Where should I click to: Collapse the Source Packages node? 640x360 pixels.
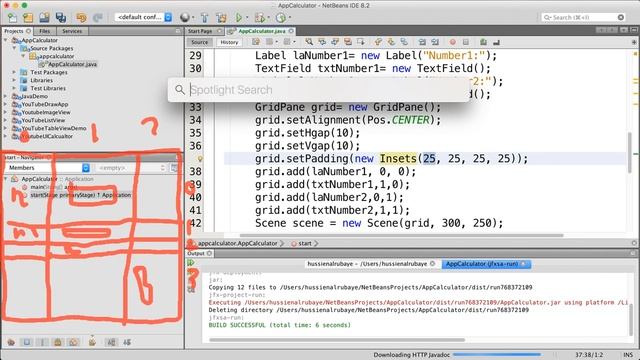point(14,48)
